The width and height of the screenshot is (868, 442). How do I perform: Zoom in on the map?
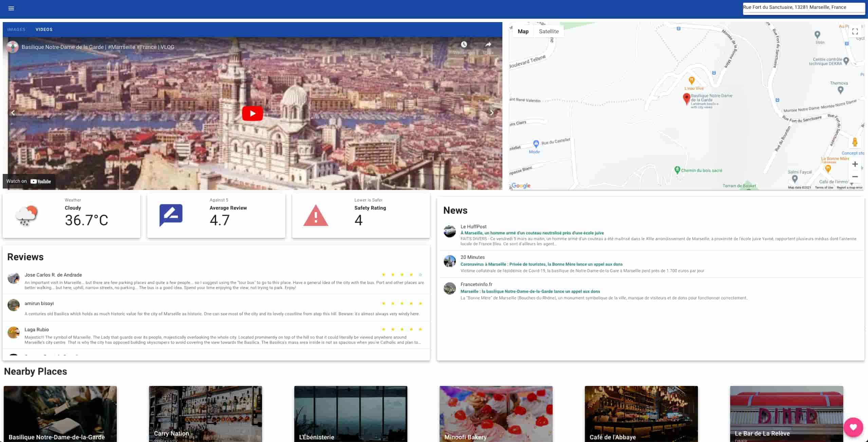tap(855, 164)
